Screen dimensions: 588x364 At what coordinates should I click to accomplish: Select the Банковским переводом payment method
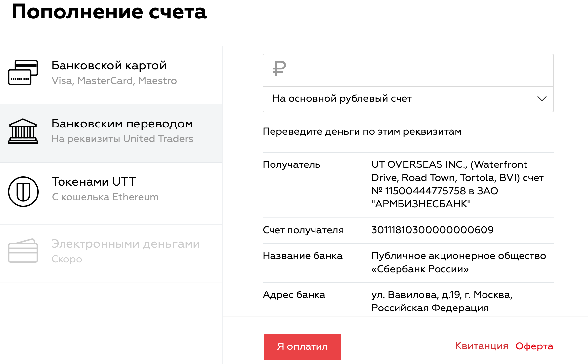click(x=111, y=133)
